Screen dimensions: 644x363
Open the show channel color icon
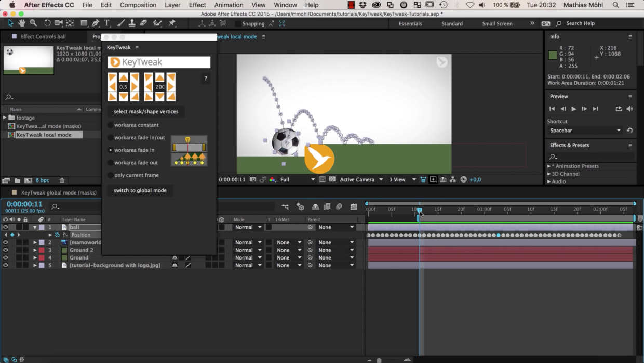[x=272, y=179]
